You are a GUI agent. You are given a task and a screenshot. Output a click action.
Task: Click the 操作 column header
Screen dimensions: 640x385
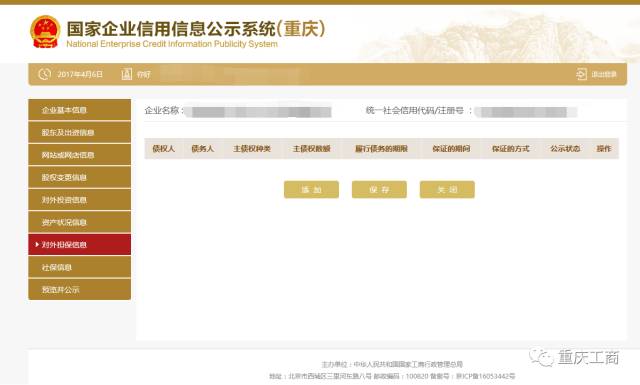[604, 149]
